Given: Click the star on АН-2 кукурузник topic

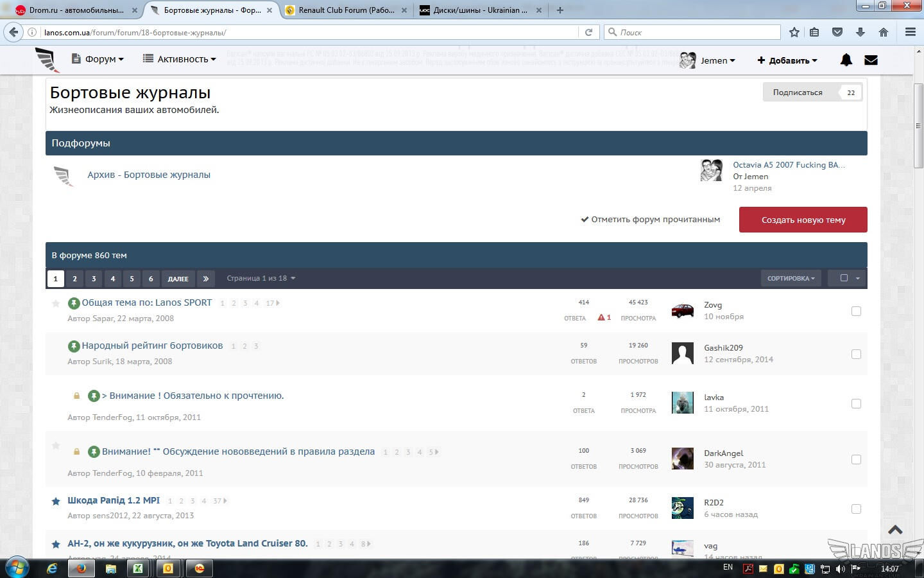Looking at the screenshot, I should [56, 544].
